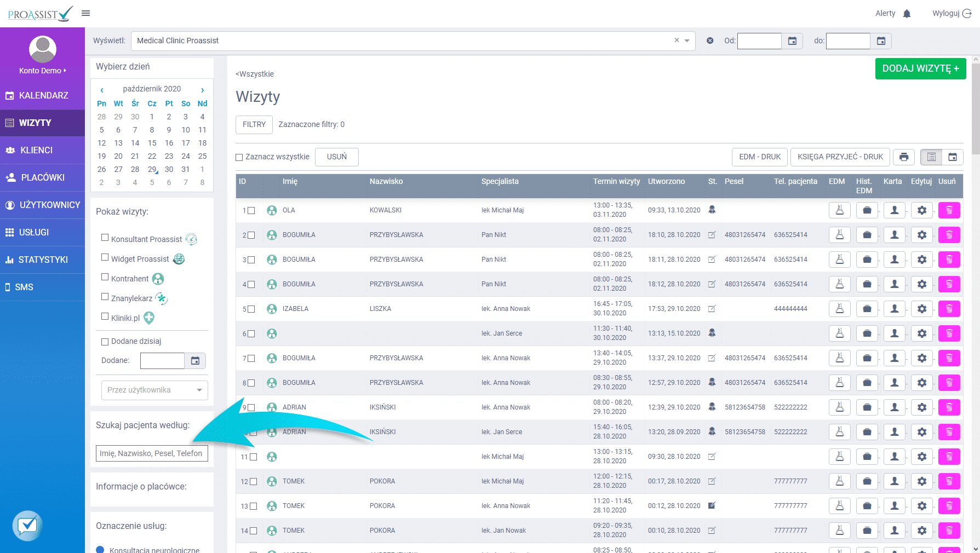Screen dimensions: 980x553
Task: Edit visit gear icon for OLA KOWALSKI
Action: pos(922,210)
